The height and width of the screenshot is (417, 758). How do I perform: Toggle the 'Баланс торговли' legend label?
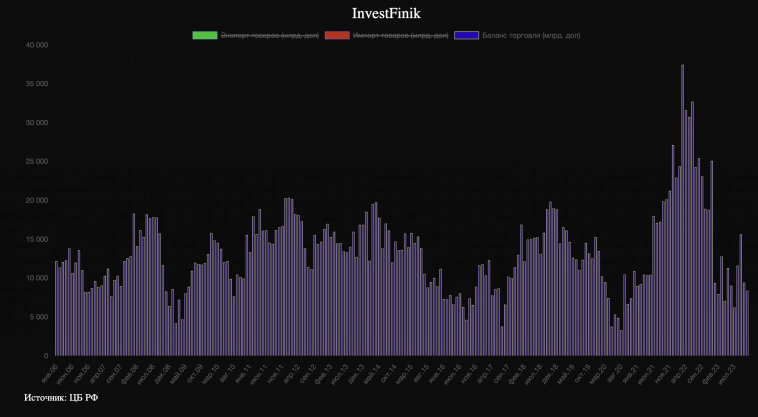tap(531, 35)
